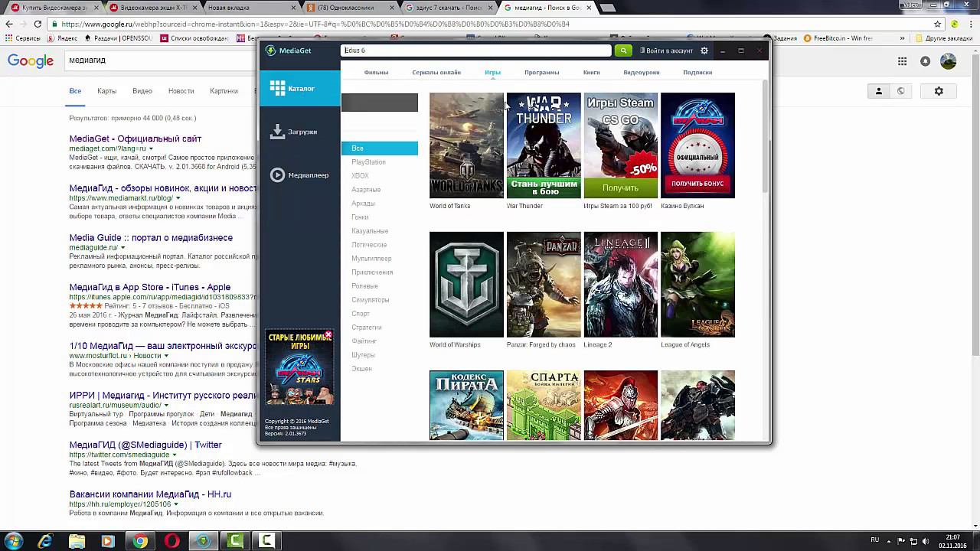Click the MediaGet logo

pos(288,51)
